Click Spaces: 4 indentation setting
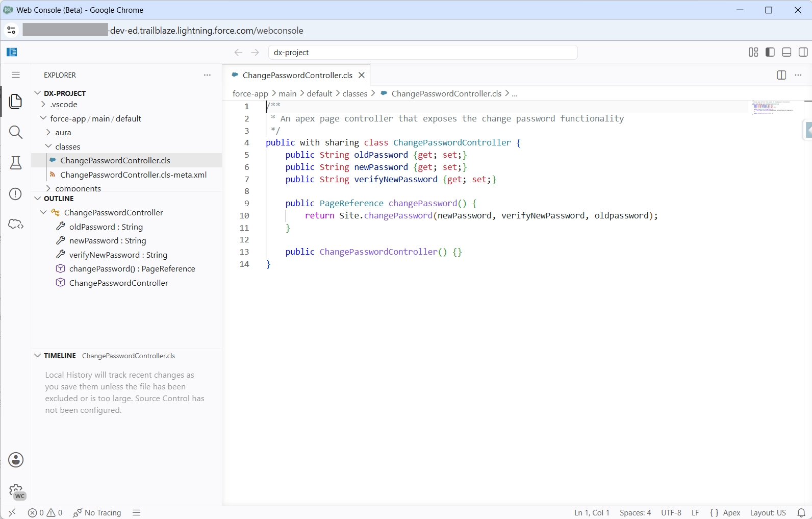Viewport: 812px width, 519px height. (x=635, y=512)
